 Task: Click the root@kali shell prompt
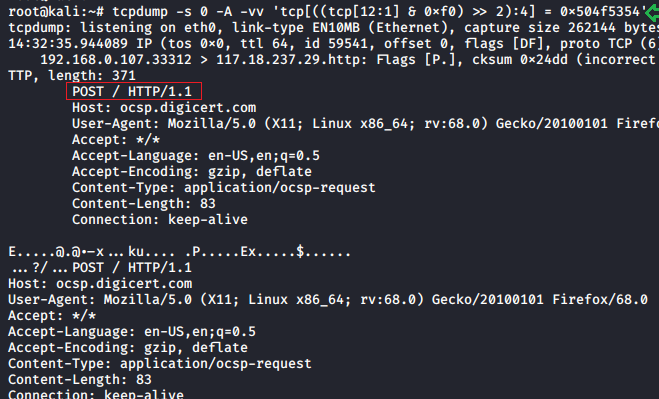pos(55,11)
